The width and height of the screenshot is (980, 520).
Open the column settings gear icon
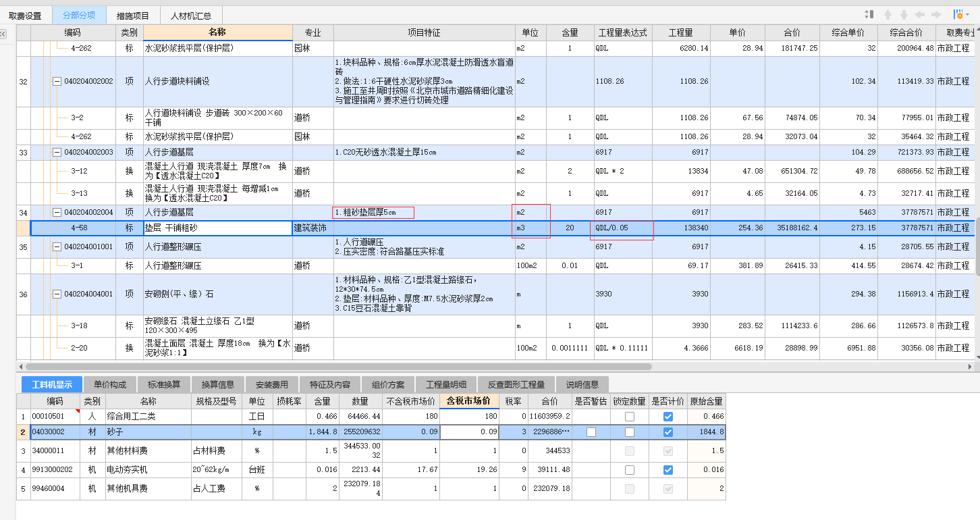pyautogui.click(x=957, y=14)
